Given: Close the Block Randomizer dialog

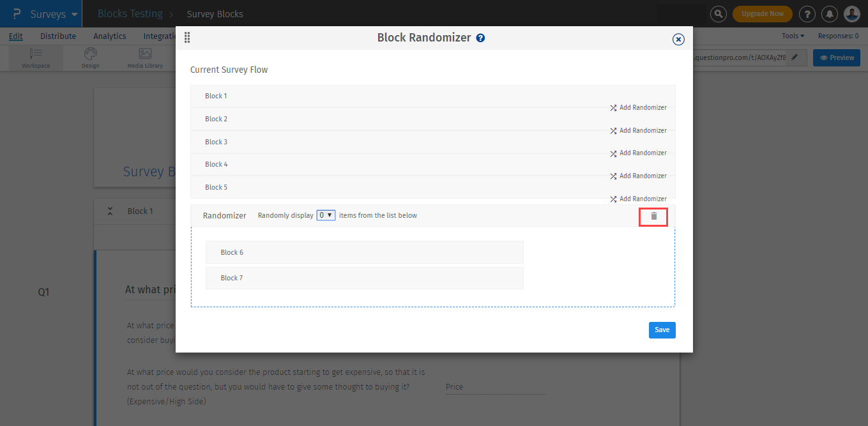Looking at the screenshot, I should tap(678, 40).
